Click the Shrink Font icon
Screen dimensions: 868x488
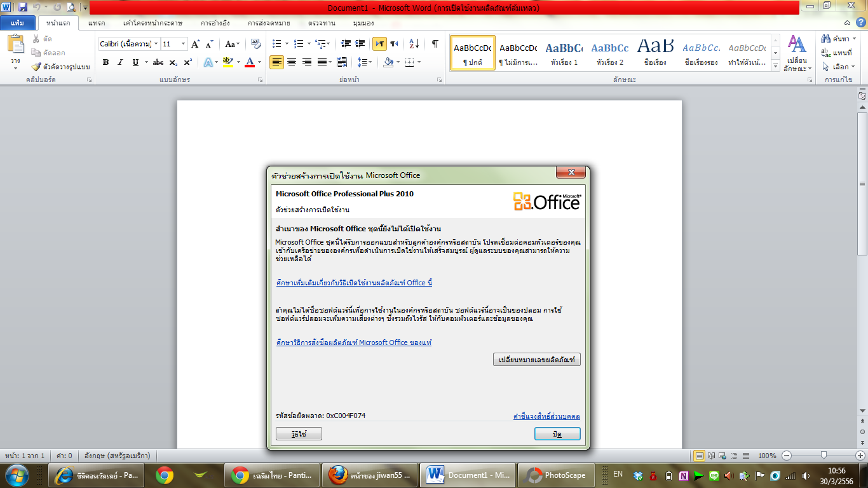[x=210, y=44]
